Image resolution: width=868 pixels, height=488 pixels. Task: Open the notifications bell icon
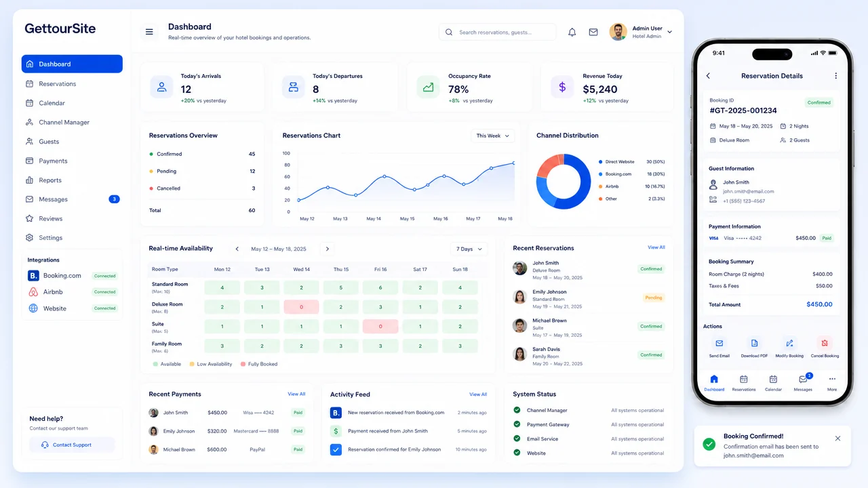point(572,32)
